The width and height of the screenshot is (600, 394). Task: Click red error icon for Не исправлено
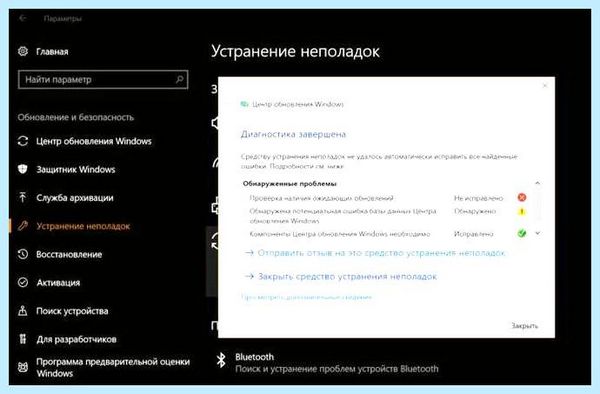522,197
